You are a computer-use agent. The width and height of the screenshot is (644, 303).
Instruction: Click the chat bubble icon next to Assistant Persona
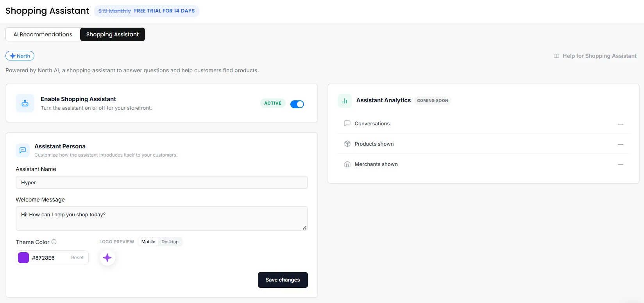click(23, 150)
